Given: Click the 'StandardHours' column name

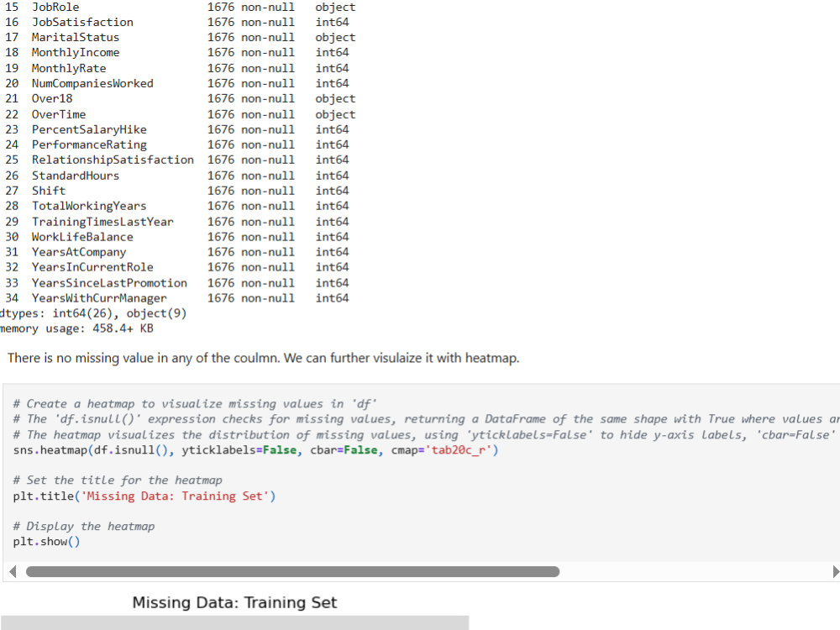Looking at the screenshot, I should click(x=76, y=176).
